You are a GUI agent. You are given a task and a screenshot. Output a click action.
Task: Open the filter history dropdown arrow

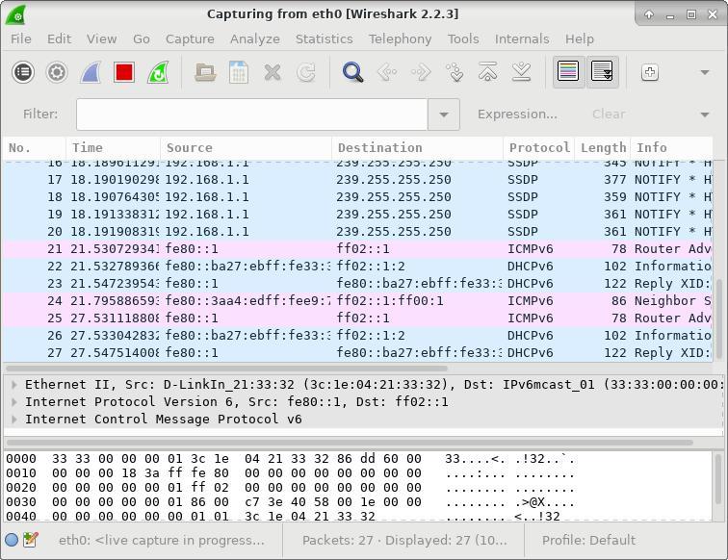(444, 115)
